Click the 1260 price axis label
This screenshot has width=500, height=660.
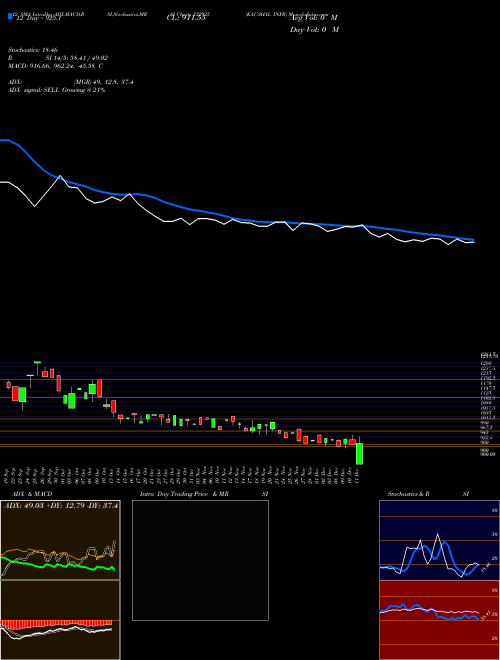486,363
